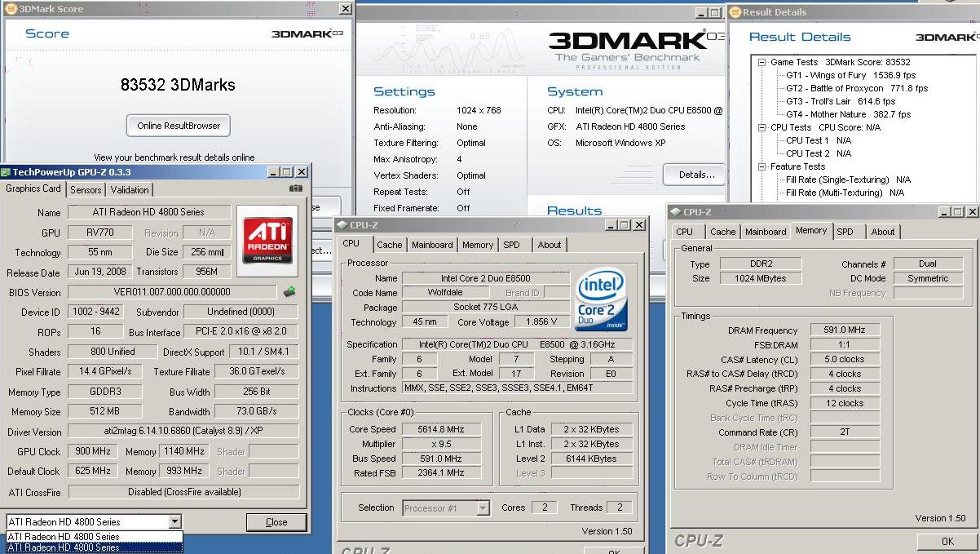Click the Driver Version field in GPU-Z
The height and width of the screenshot is (554, 980).
tap(183, 432)
